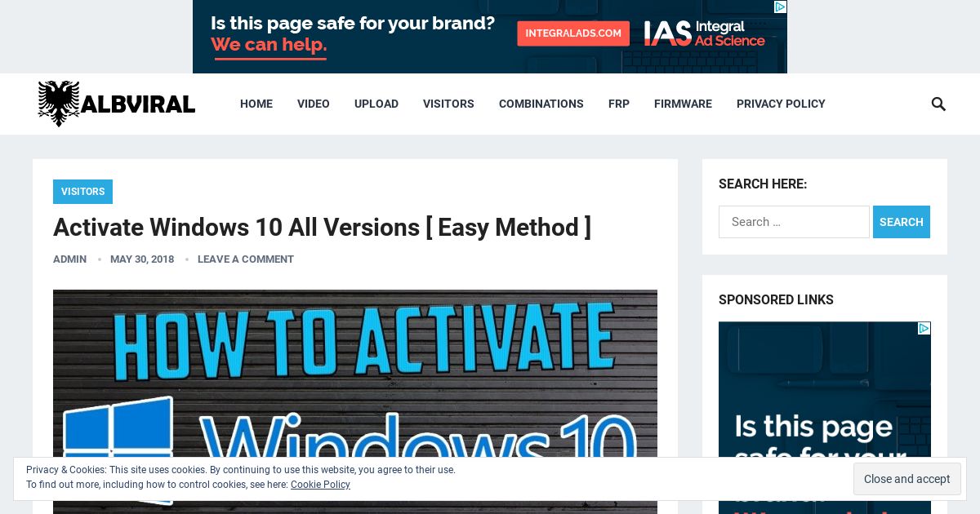Screen dimensions: 980x514
Task: Open the Firmware menu item
Action: (683, 104)
